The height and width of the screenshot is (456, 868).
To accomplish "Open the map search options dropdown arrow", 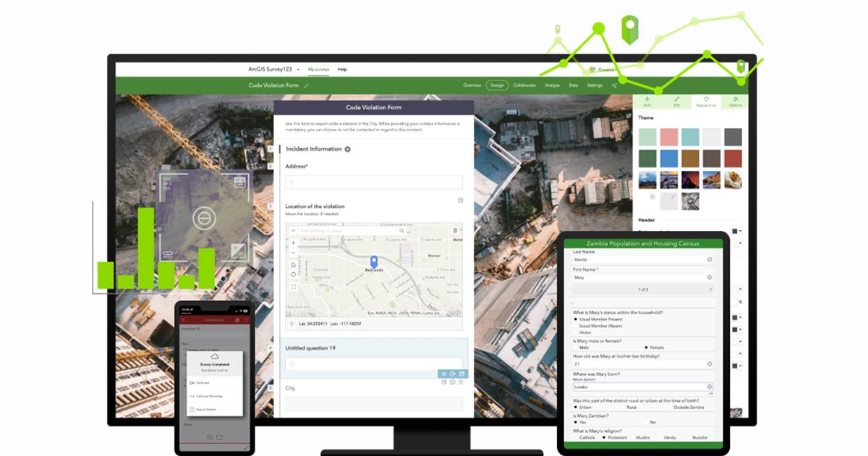I will [x=294, y=231].
